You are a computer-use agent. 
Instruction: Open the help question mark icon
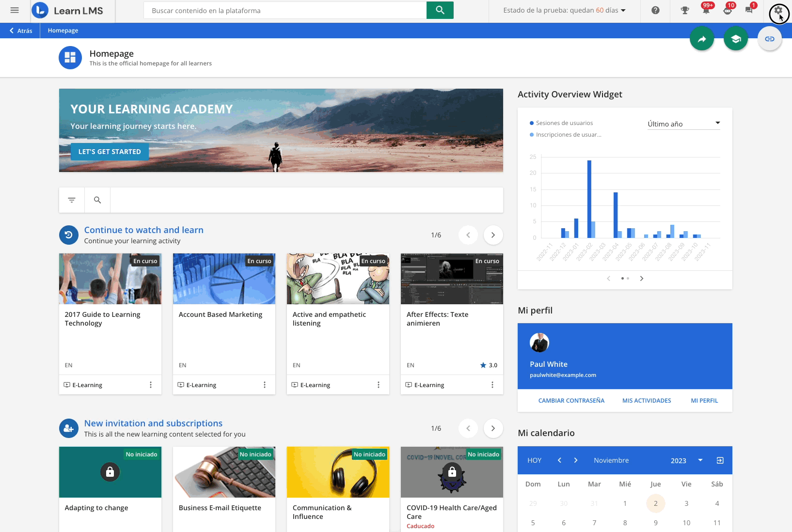tap(655, 10)
